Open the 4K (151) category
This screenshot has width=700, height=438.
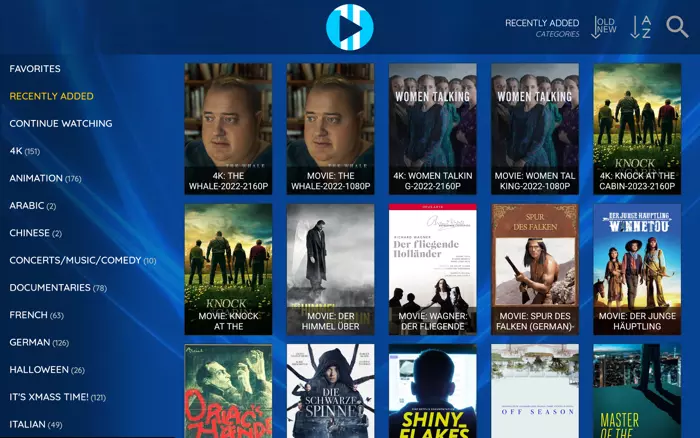point(25,151)
